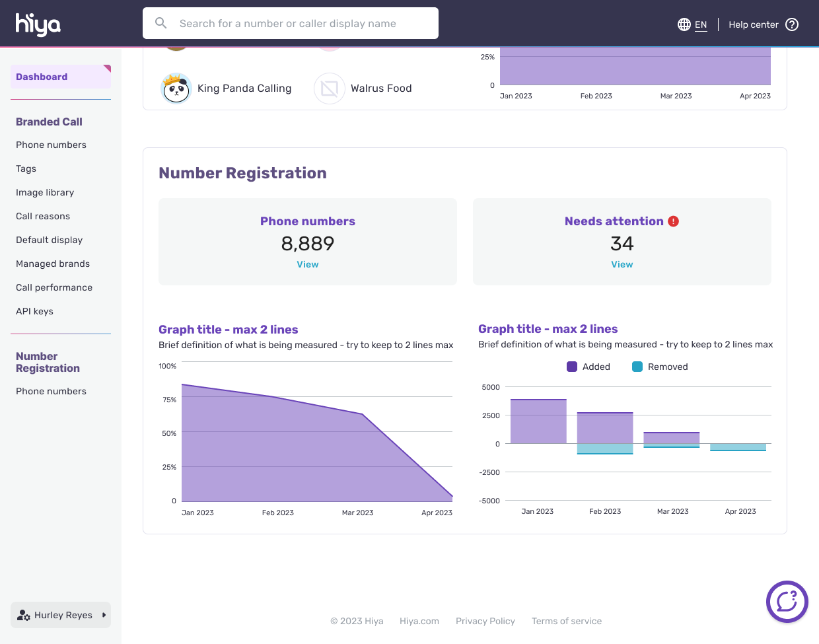Click the red Needs attention alert icon
The image size is (819, 644).
[674, 221]
